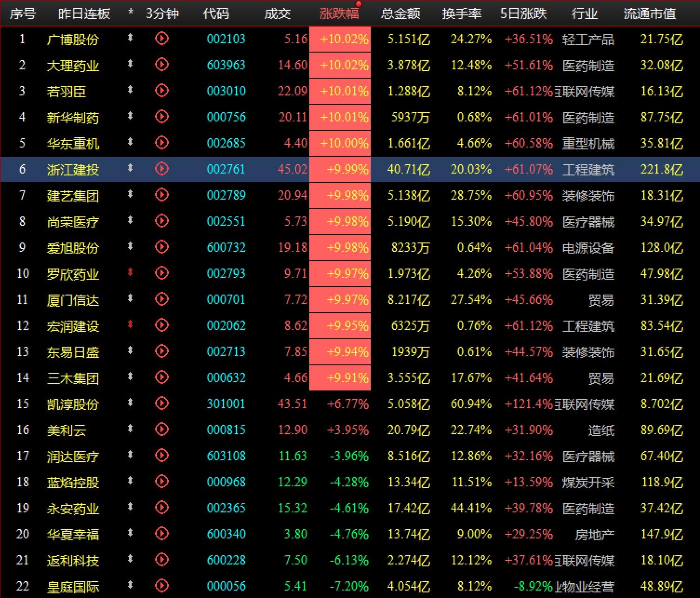Image resolution: width=700 pixels, height=598 pixels.
Task: Click price 45.02 in 浙江建投 row
Action: [x=293, y=169]
